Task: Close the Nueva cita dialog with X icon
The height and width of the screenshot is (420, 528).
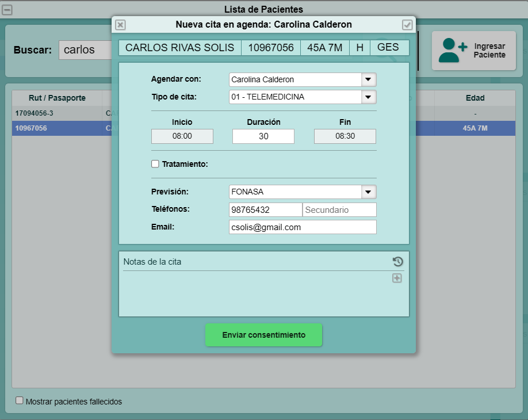Action: coord(120,25)
